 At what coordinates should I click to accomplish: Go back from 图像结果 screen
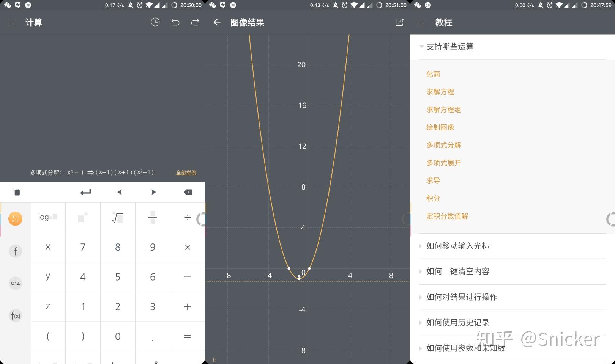click(x=217, y=22)
